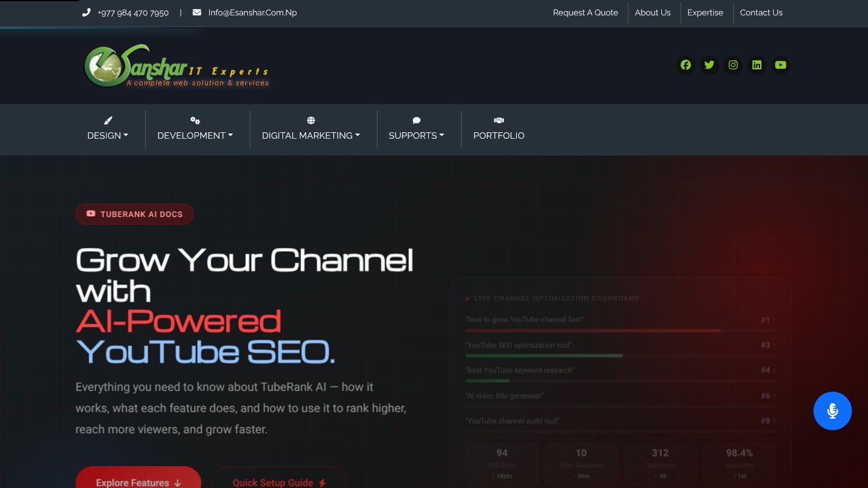Open the Facebook social icon
This screenshot has width=868, height=488.
pos(686,65)
